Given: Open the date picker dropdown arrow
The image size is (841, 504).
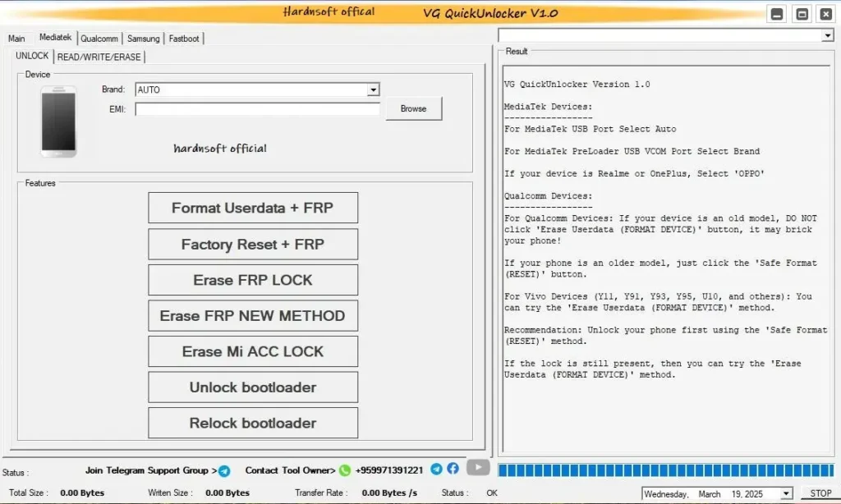Looking at the screenshot, I should (786, 494).
